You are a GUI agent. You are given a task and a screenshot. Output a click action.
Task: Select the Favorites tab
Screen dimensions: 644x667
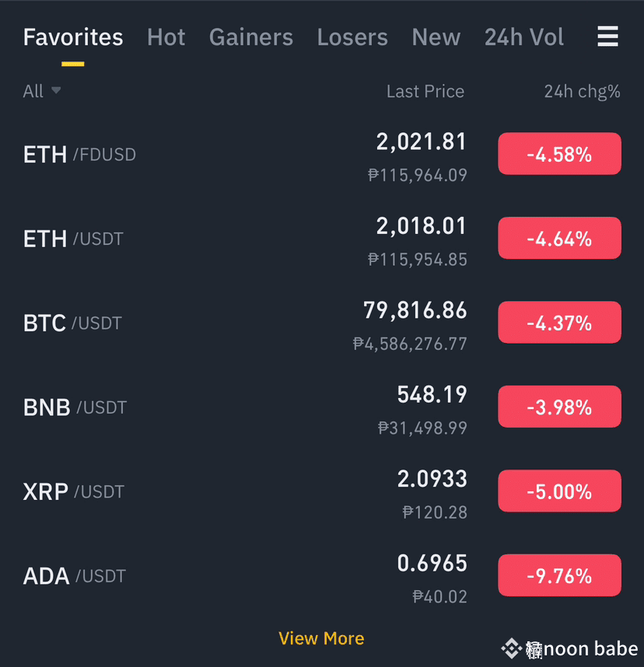[73, 37]
